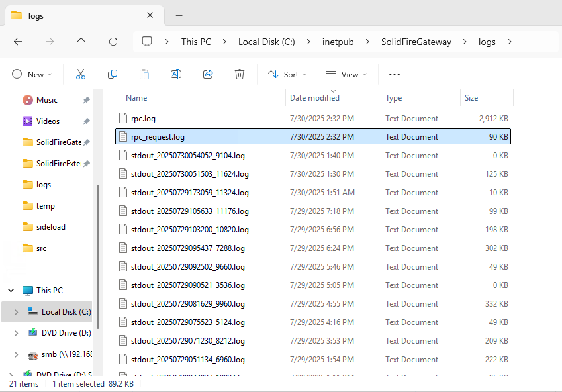Select file stdout_20250729092502_9660.log

(313, 267)
